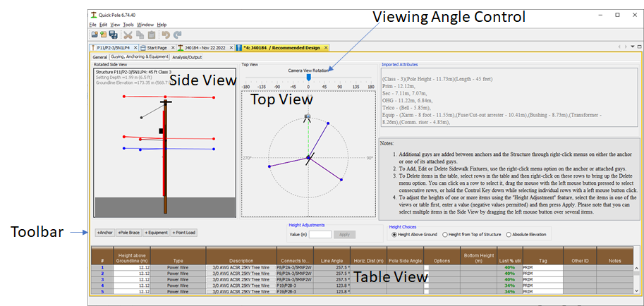
Task: Open the Description dropdown in row 3
Action: 241,279
